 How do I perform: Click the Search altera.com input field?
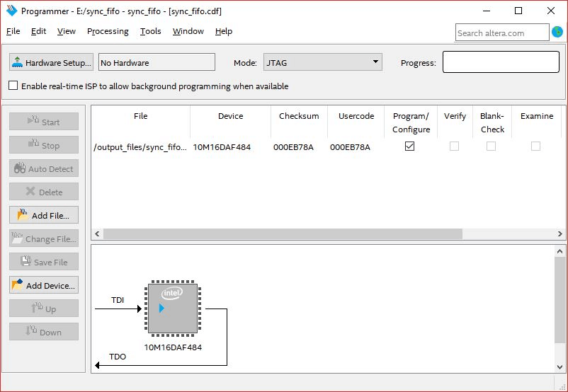501,33
